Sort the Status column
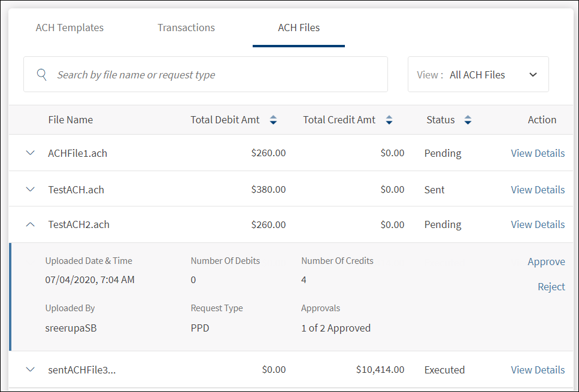The height and width of the screenshot is (392, 579). pos(468,120)
